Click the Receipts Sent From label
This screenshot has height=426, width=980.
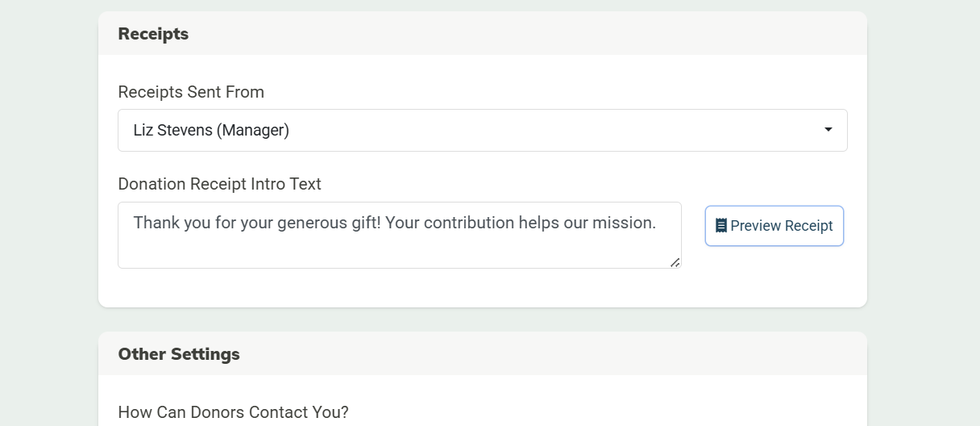[x=191, y=92]
